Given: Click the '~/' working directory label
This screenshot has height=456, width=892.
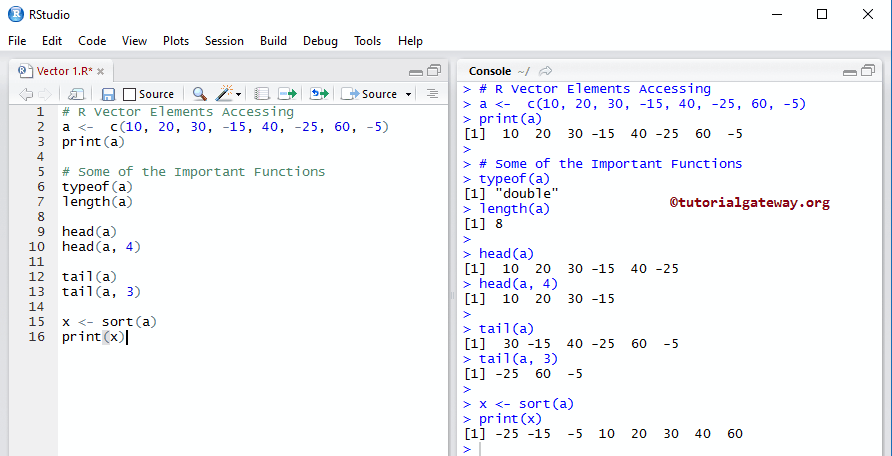Looking at the screenshot, I should click(523, 72).
